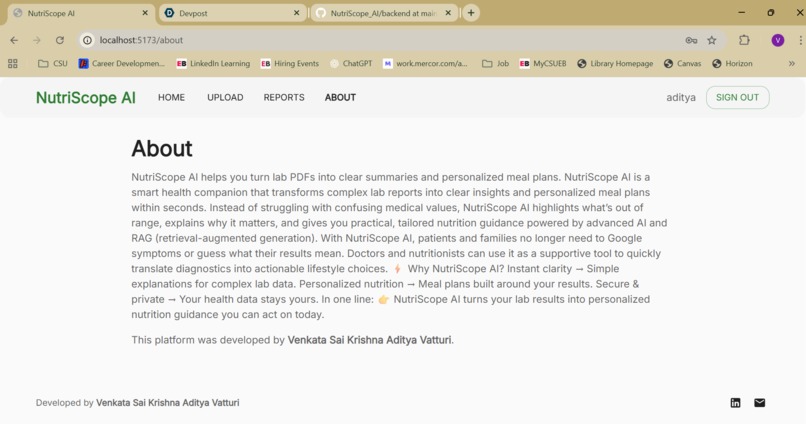Screen dimensions: 806x424
Task: Click the browser forward arrow
Action: tap(36, 40)
